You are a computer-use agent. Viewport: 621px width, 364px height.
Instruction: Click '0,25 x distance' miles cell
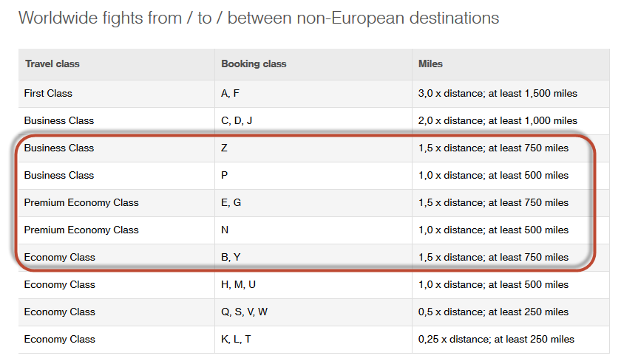click(x=496, y=339)
